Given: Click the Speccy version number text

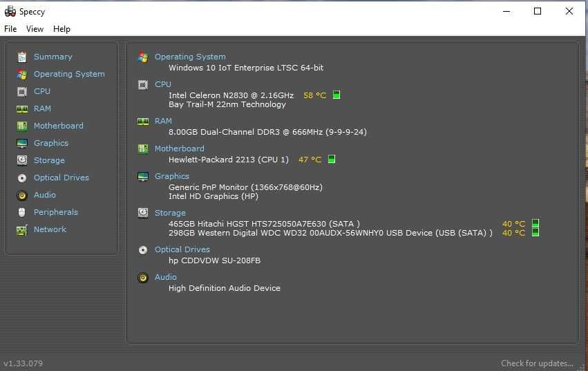Looking at the screenshot, I should pyautogui.click(x=23, y=363).
